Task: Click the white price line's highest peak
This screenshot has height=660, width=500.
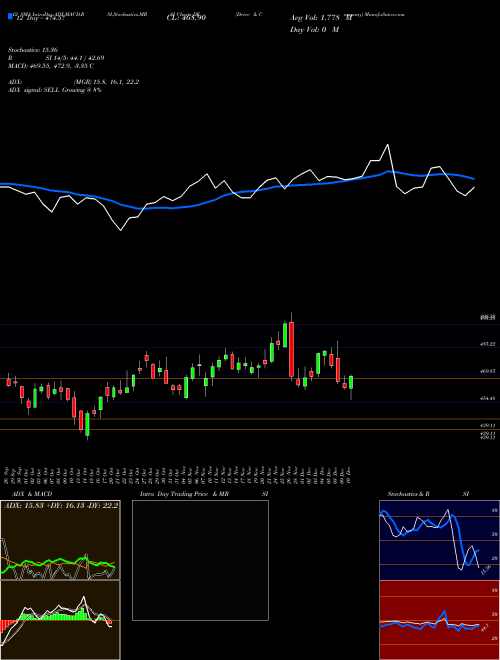Action: click(388, 145)
